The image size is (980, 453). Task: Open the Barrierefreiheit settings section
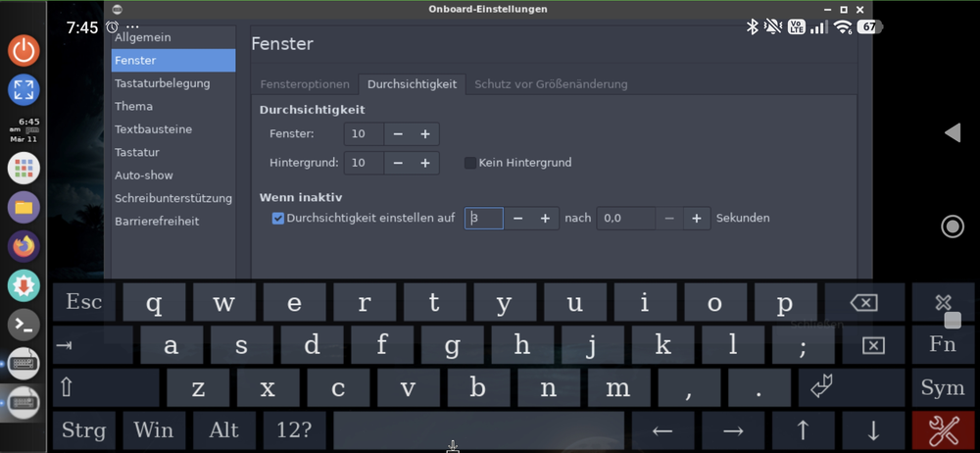click(157, 222)
